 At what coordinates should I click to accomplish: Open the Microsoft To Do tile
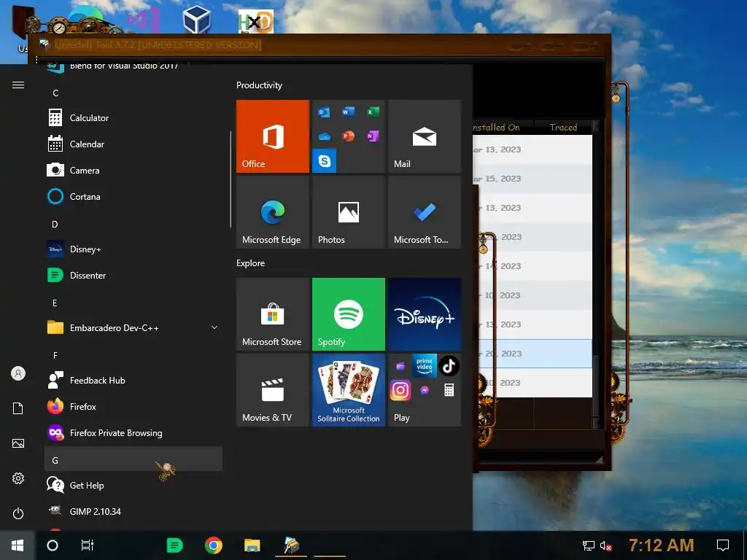(425, 212)
